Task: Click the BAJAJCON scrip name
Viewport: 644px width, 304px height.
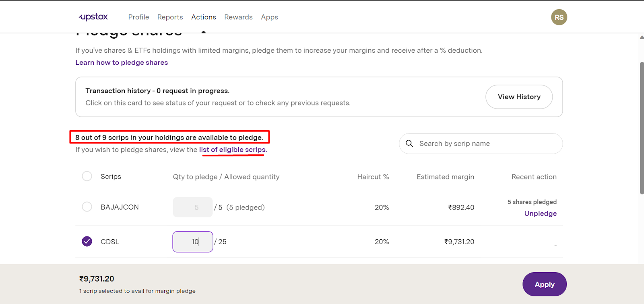Action: click(120, 207)
